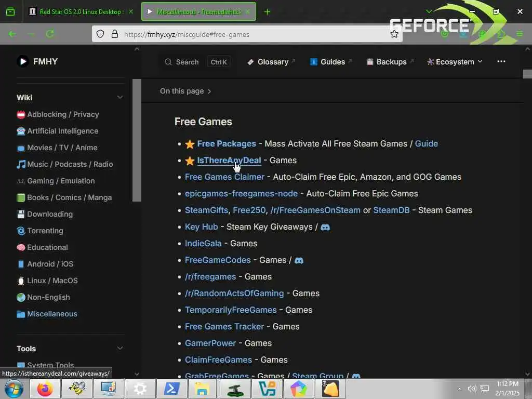
Task: Reload the page
Action: click(50, 34)
